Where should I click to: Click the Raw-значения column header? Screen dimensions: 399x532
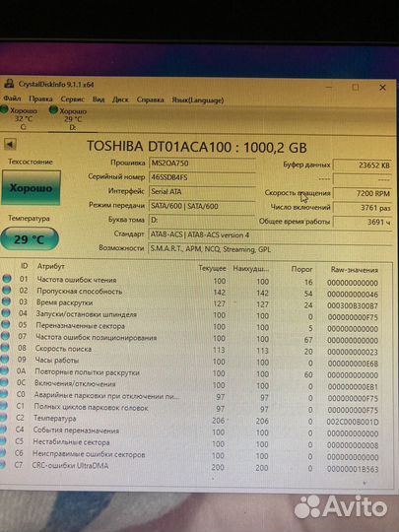click(x=355, y=270)
